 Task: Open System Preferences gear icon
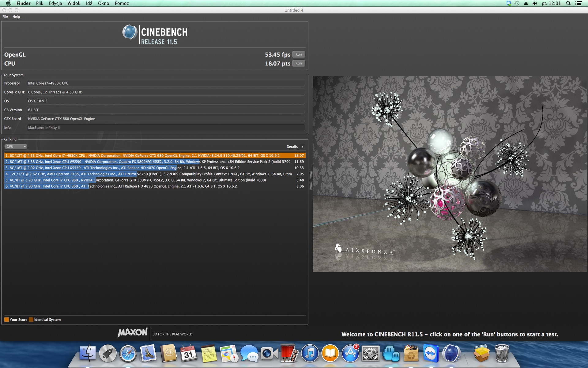pyautogui.click(x=371, y=354)
